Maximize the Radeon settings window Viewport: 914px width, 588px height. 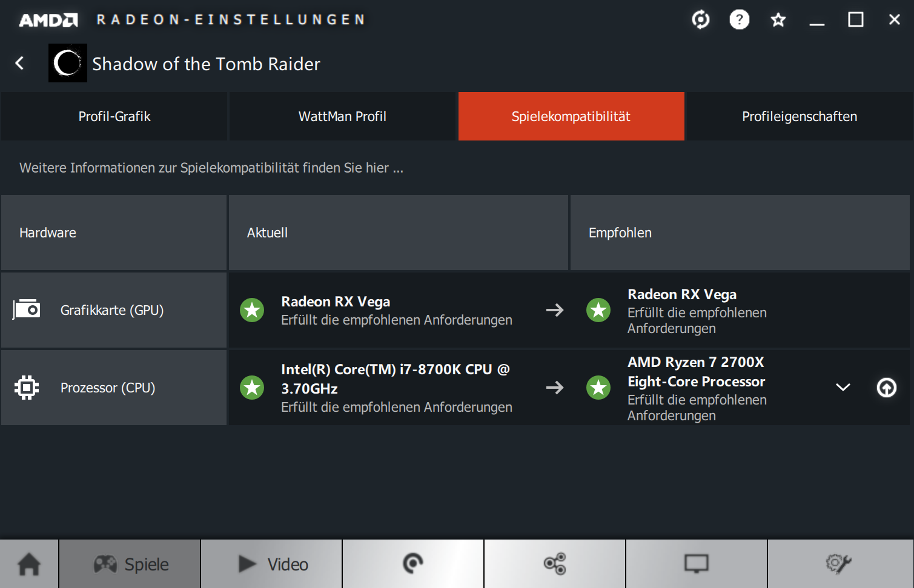coord(856,20)
